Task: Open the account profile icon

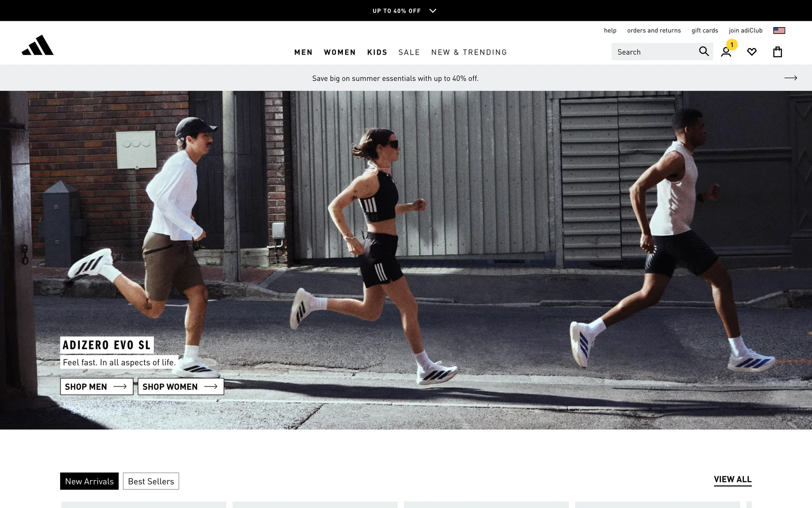Action: pyautogui.click(x=726, y=52)
